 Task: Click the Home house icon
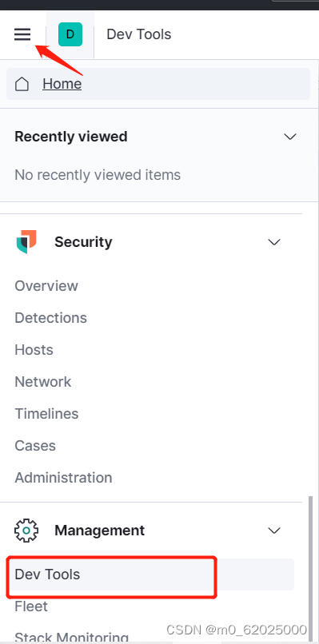click(x=22, y=84)
